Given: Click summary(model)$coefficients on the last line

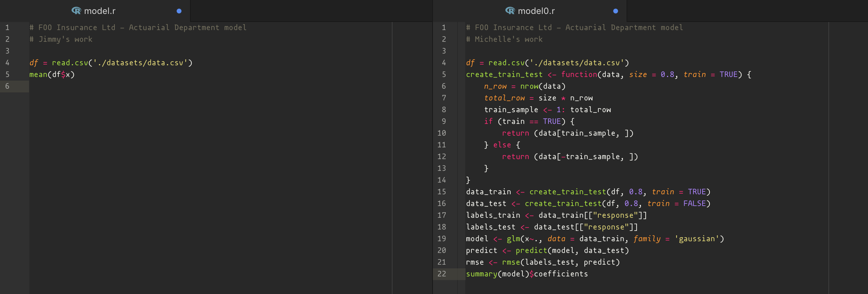Looking at the screenshot, I should 527,274.
